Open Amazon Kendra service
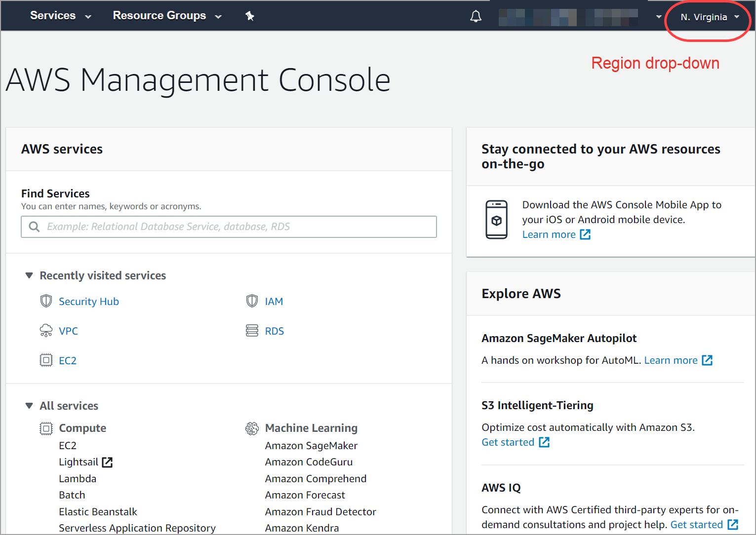Viewport: 756px width, 535px height. tap(302, 528)
